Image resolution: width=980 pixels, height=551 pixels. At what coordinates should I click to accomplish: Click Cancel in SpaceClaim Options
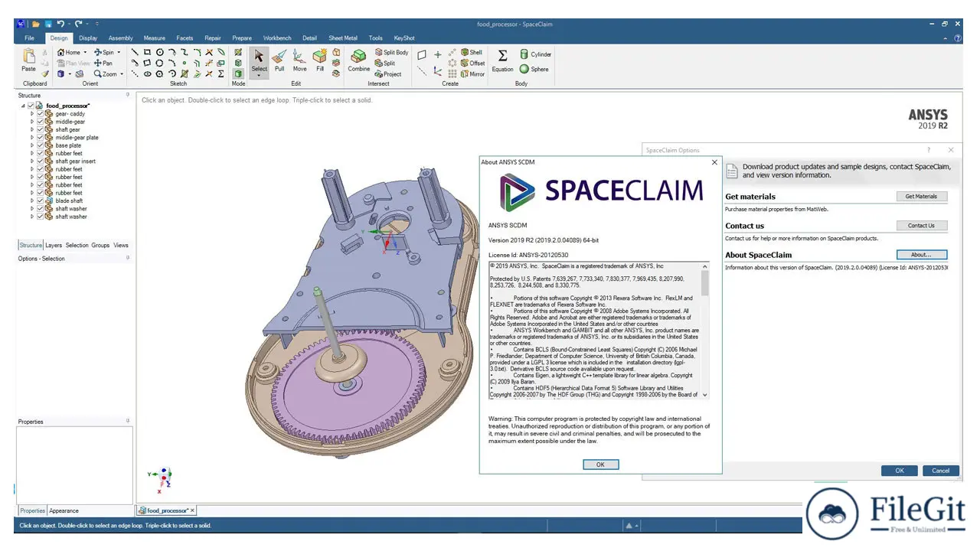click(x=940, y=471)
